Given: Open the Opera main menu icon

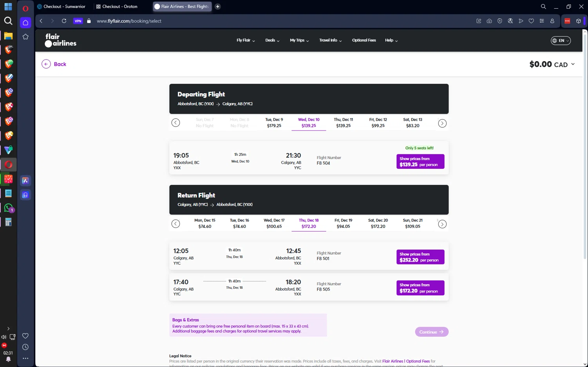Looking at the screenshot, I should pos(25,8).
